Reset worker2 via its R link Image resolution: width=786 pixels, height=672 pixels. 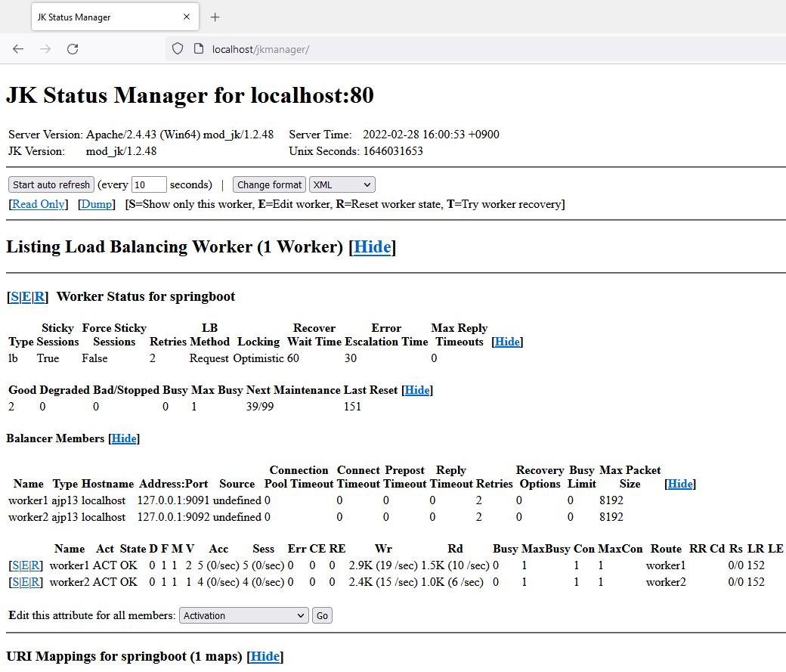pyautogui.click(x=35, y=582)
